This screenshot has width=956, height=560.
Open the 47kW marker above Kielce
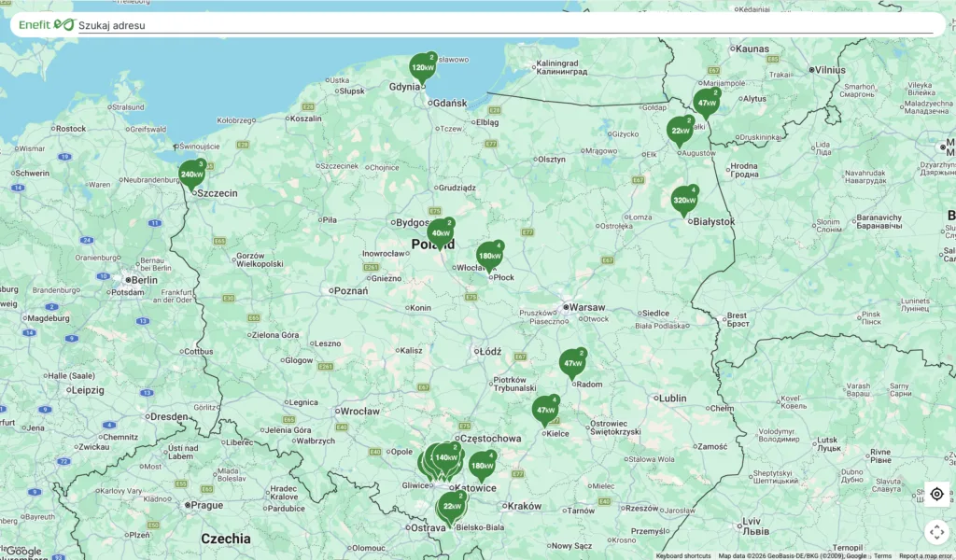coord(545,410)
